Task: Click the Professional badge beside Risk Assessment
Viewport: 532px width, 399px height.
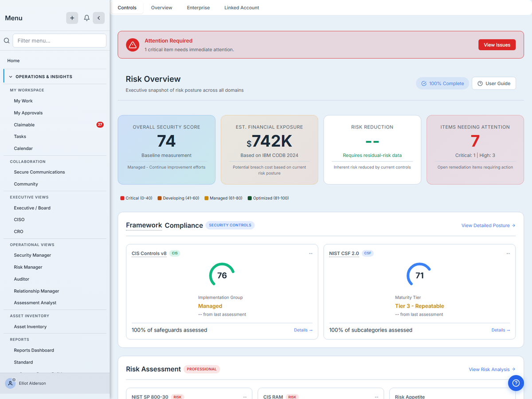Action: coord(202,369)
